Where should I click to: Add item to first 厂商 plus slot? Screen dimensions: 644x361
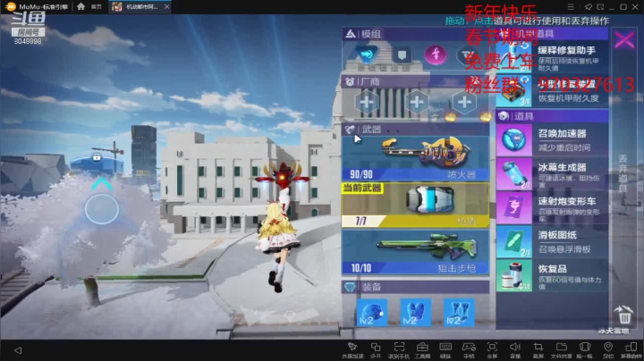[x=367, y=101]
